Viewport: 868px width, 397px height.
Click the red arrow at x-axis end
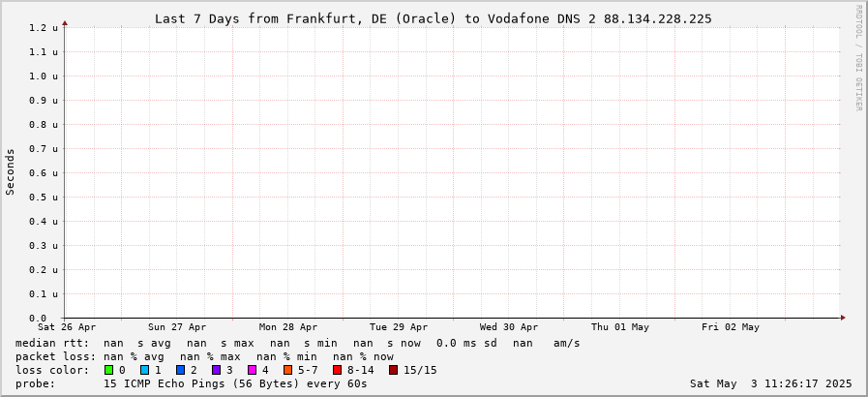[x=843, y=318]
